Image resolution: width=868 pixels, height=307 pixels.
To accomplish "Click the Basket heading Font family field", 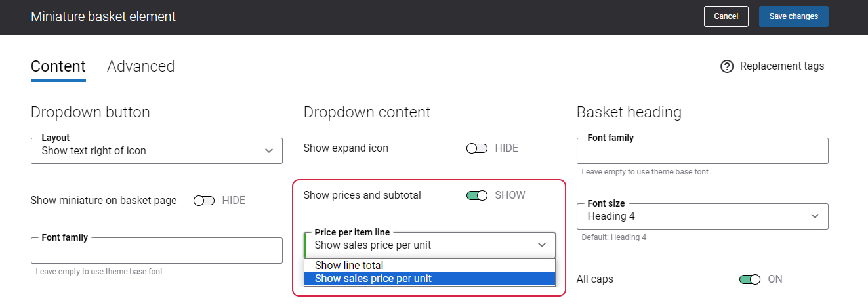I will click(703, 151).
